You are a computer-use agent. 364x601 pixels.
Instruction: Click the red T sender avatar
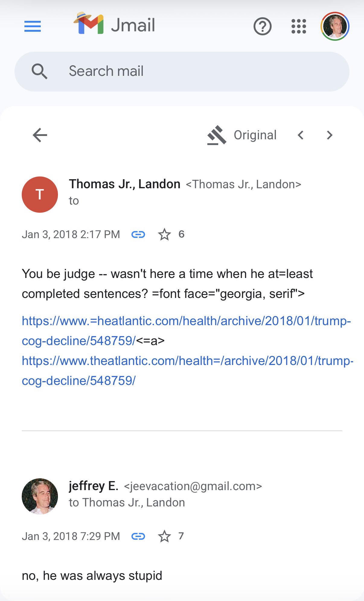[x=40, y=194]
